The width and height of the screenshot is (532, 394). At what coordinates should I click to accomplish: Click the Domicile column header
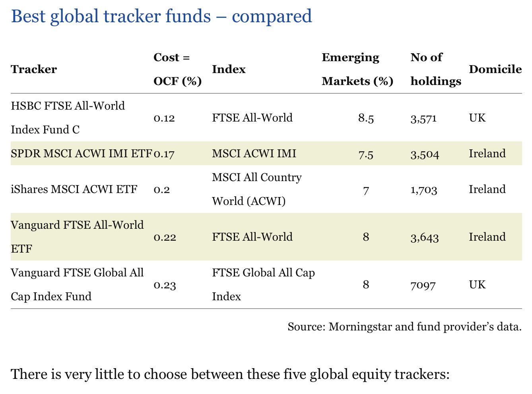pos(495,70)
